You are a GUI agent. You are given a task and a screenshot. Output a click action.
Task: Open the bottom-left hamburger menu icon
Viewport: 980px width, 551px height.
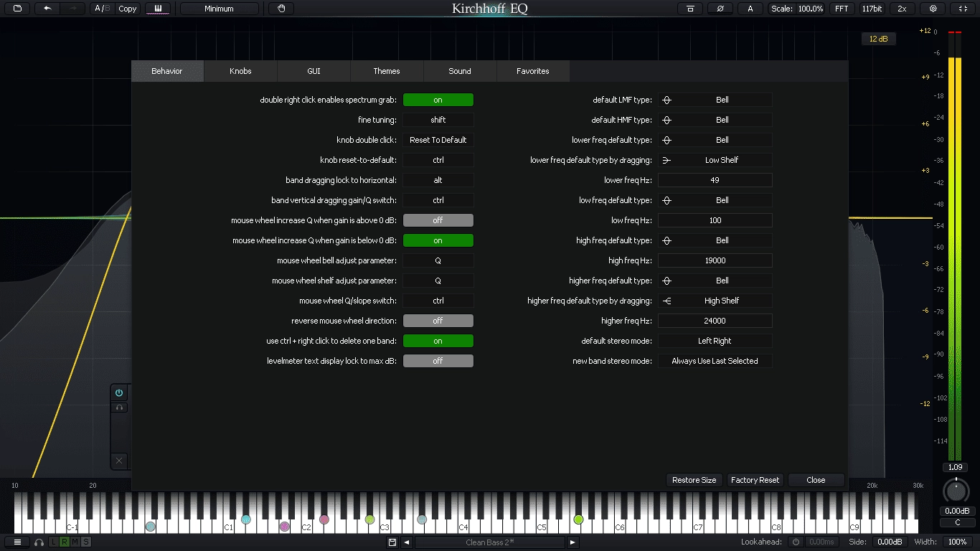[x=17, y=542]
